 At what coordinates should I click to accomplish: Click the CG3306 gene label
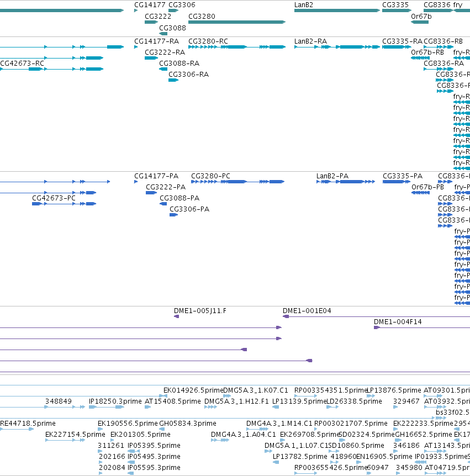coord(182,5)
